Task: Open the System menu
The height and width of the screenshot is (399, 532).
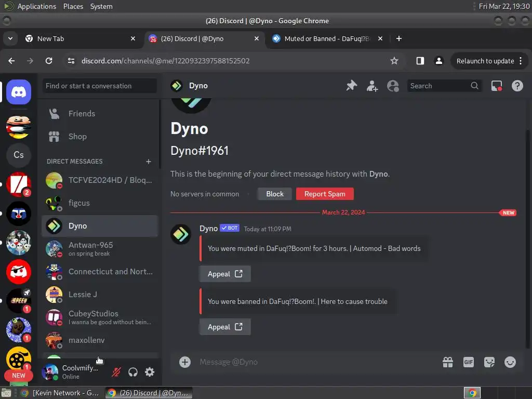Action: tap(101, 6)
